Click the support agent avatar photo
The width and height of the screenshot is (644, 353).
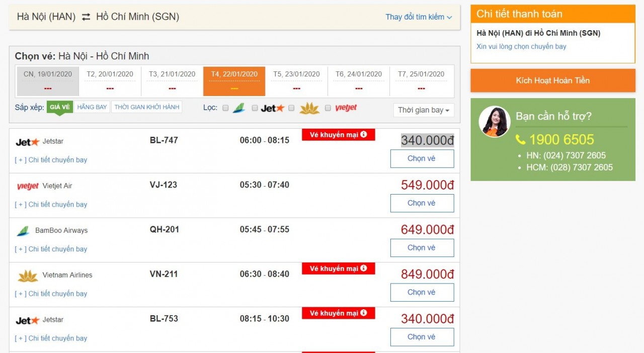click(x=494, y=122)
